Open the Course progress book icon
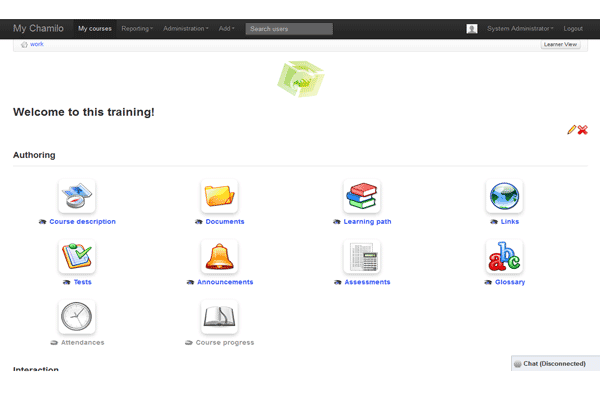 pos(219,317)
